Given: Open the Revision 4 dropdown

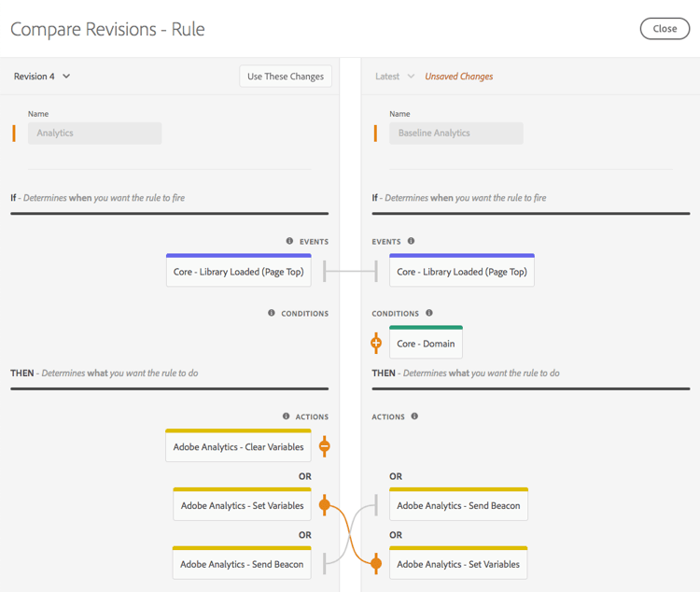Looking at the screenshot, I should pyautogui.click(x=41, y=77).
